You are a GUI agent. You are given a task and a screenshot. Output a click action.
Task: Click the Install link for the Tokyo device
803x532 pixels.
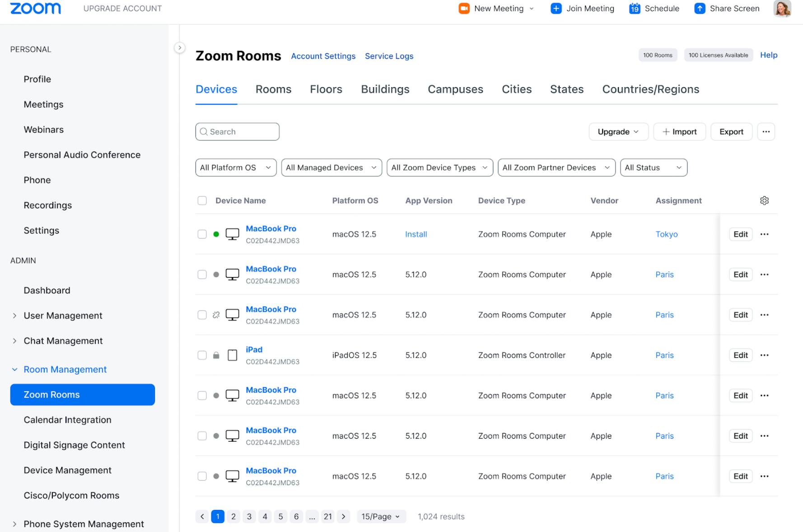click(416, 234)
